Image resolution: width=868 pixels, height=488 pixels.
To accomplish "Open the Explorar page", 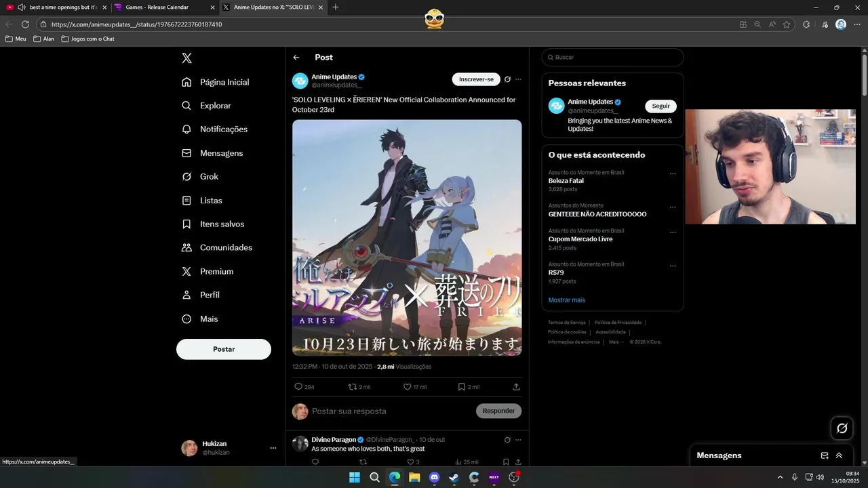I will [207, 106].
